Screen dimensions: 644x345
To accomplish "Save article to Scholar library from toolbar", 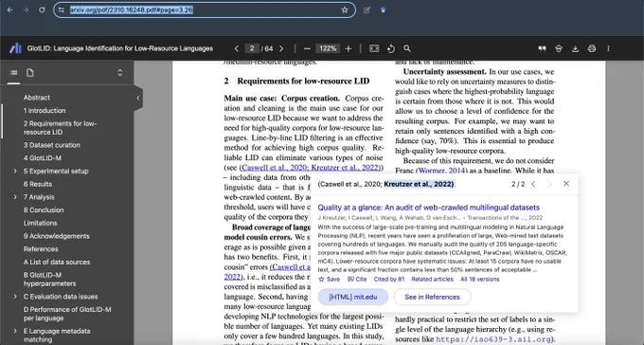I will (559, 48).
